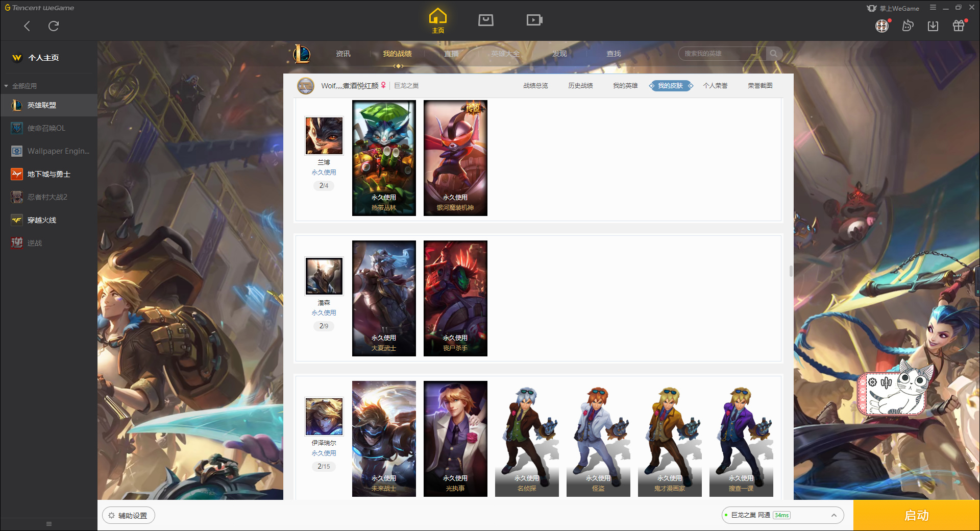The image size is (980, 531).
Task: Select 使命召唤OL in the app list
Action: click(x=48, y=128)
